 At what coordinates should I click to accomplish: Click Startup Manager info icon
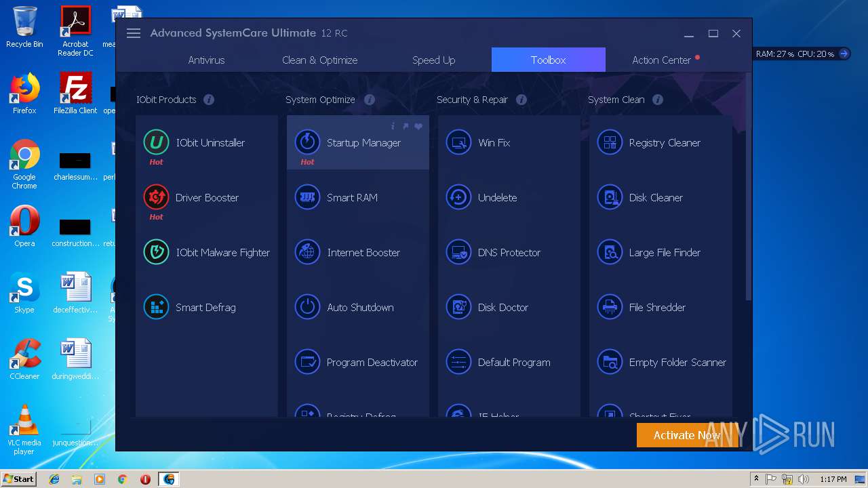pos(393,126)
